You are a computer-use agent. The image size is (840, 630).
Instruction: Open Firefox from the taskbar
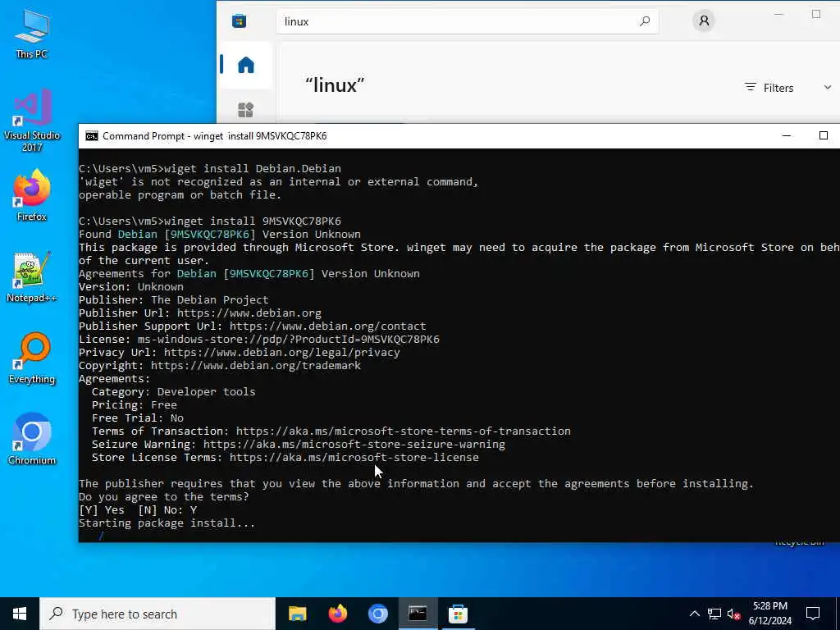pos(337,614)
